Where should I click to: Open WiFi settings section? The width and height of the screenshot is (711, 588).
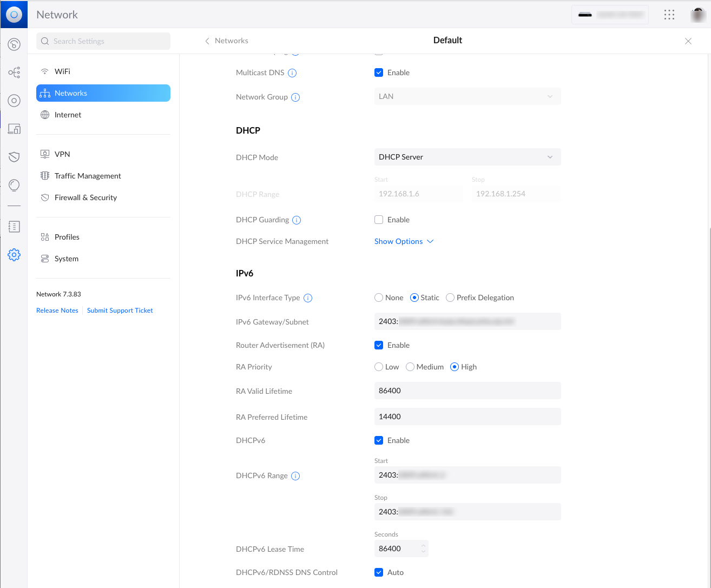(x=62, y=71)
